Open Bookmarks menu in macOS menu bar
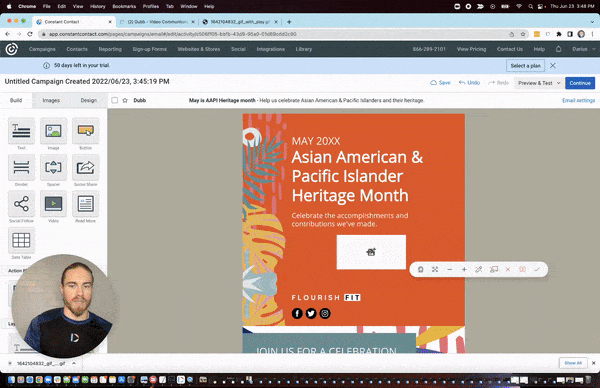The image size is (600, 388). 124,6
